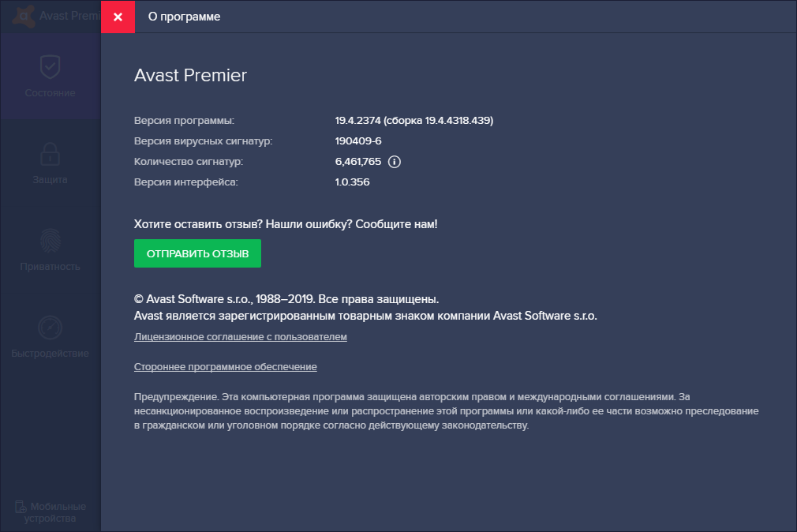Click the Avast Premier heading
Screen dimensions: 797x532
190,76
